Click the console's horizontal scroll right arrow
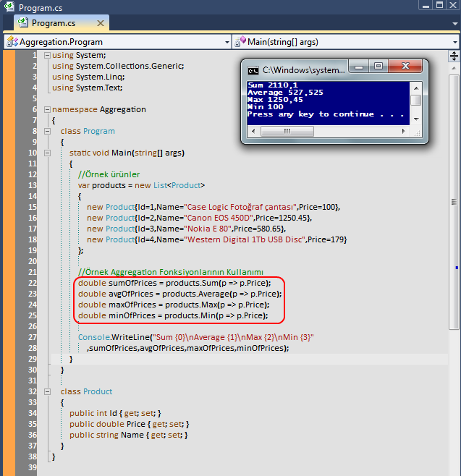The width and height of the screenshot is (461, 476). tap(404, 132)
